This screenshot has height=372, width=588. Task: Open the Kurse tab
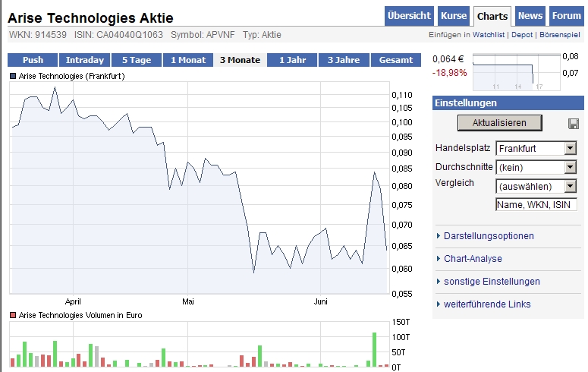click(454, 16)
